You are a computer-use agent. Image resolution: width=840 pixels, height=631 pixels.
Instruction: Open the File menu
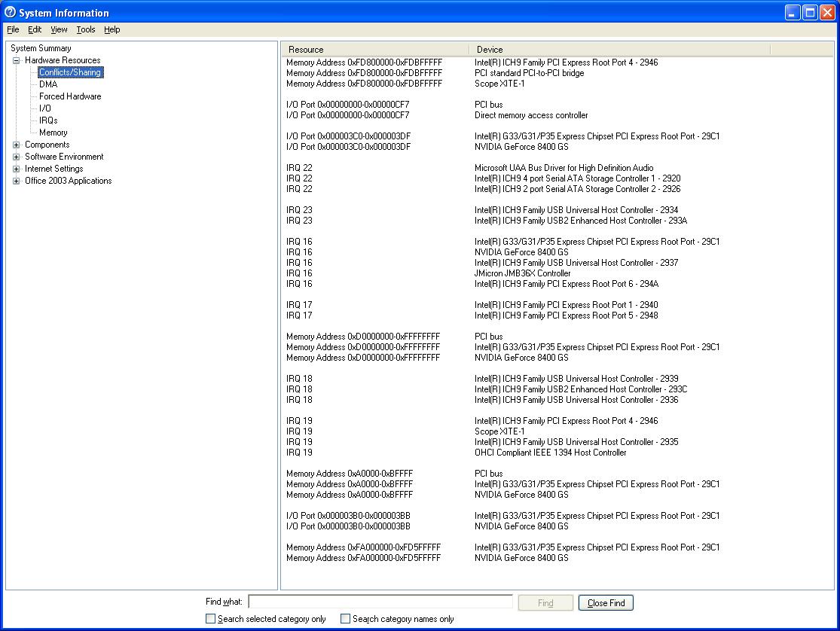point(13,29)
